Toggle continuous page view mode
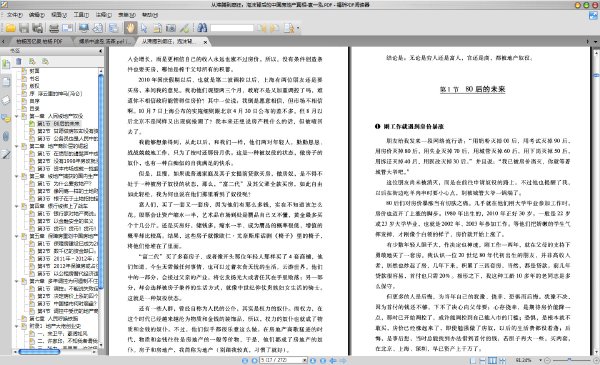The image size is (600, 365). pos(483,360)
